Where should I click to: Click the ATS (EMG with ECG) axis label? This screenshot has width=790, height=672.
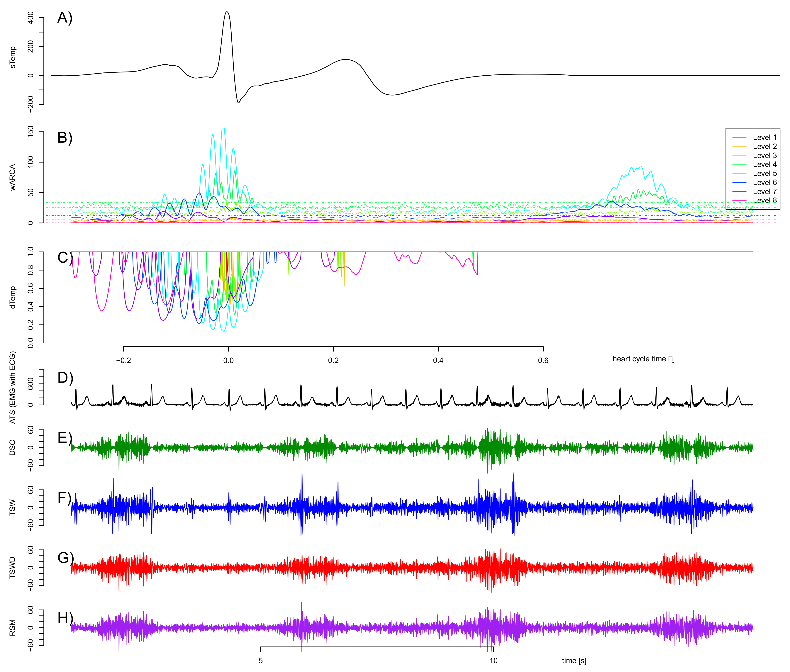13,388
